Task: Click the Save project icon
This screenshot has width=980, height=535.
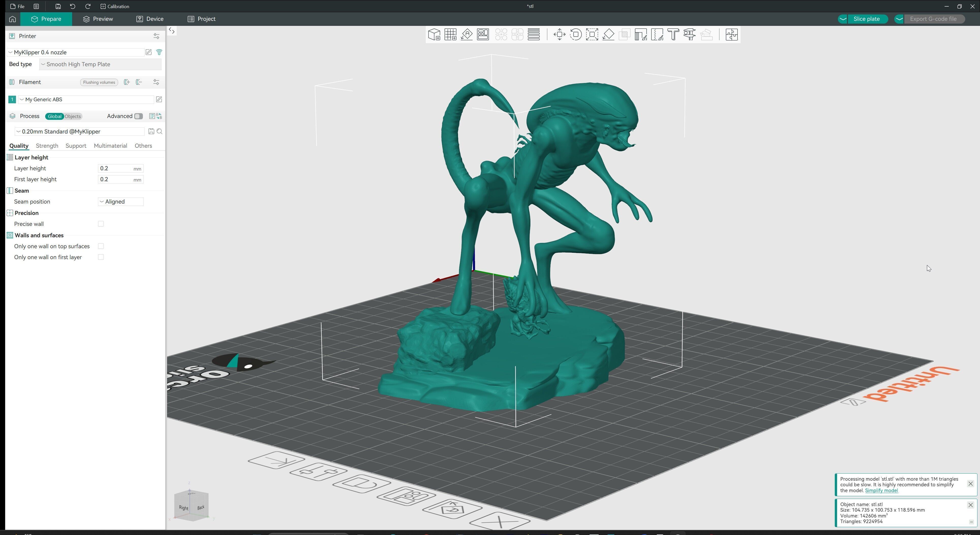Action: pos(58,6)
